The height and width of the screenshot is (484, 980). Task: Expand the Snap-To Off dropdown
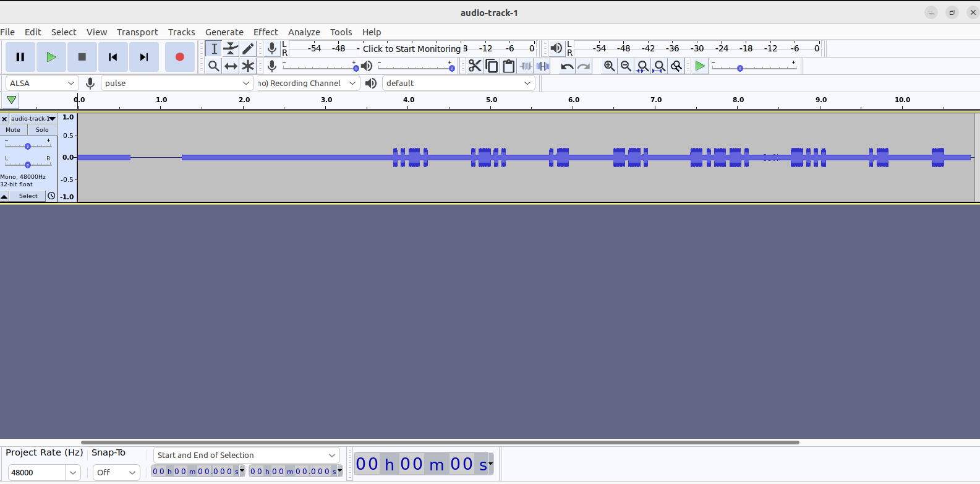116,472
